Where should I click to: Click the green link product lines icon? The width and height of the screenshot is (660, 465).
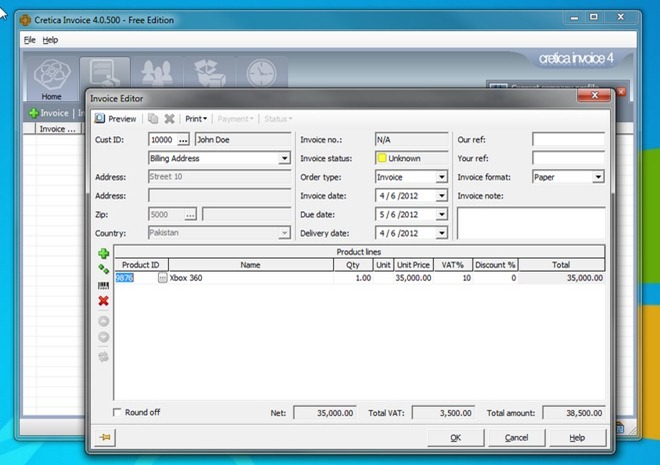[104, 269]
